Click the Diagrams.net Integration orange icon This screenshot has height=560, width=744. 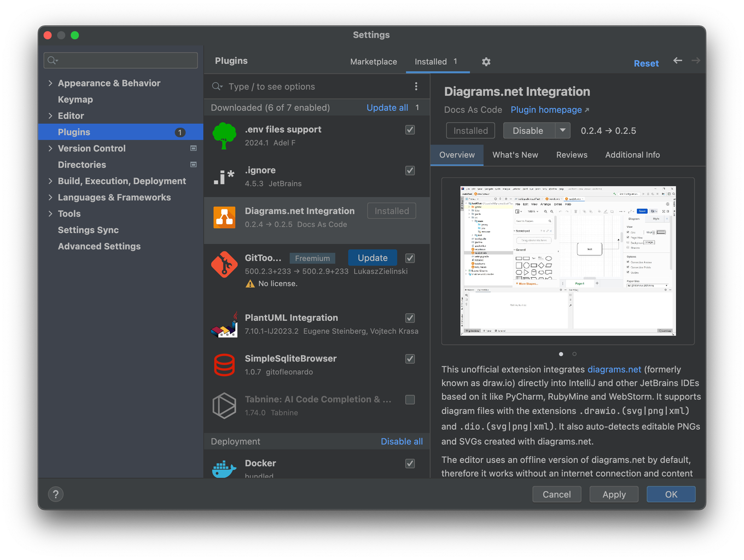click(x=224, y=218)
